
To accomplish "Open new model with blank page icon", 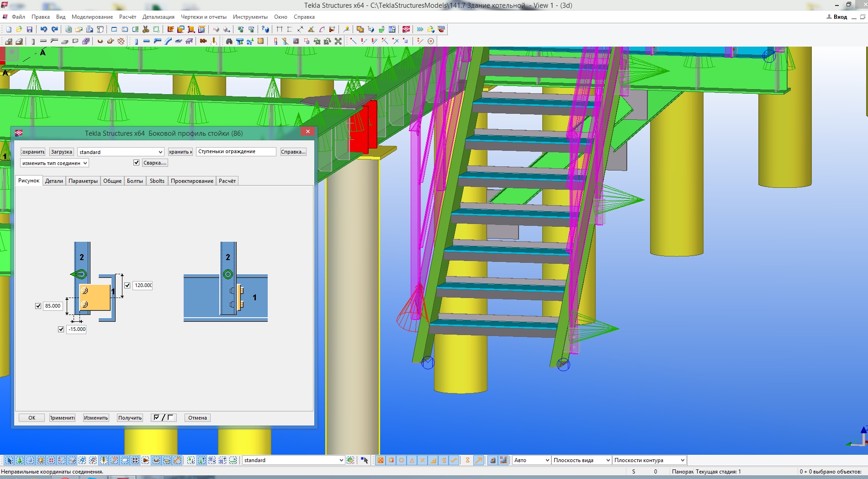I will (9, 29).
